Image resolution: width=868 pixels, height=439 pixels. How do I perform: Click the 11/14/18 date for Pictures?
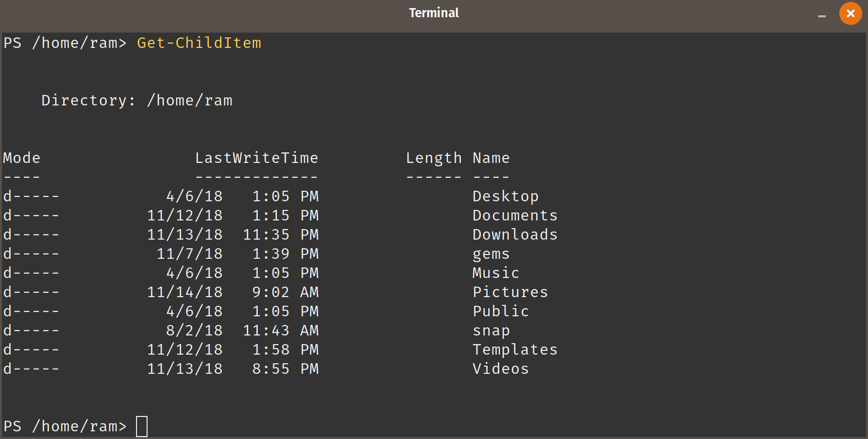pos(185,292)
